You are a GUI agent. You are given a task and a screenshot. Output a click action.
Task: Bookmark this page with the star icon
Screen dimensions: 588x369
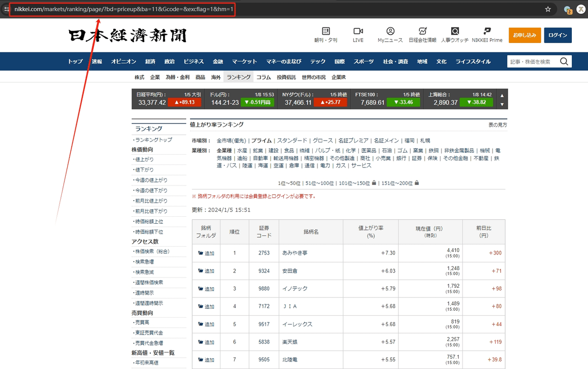[x=548, y=9]
